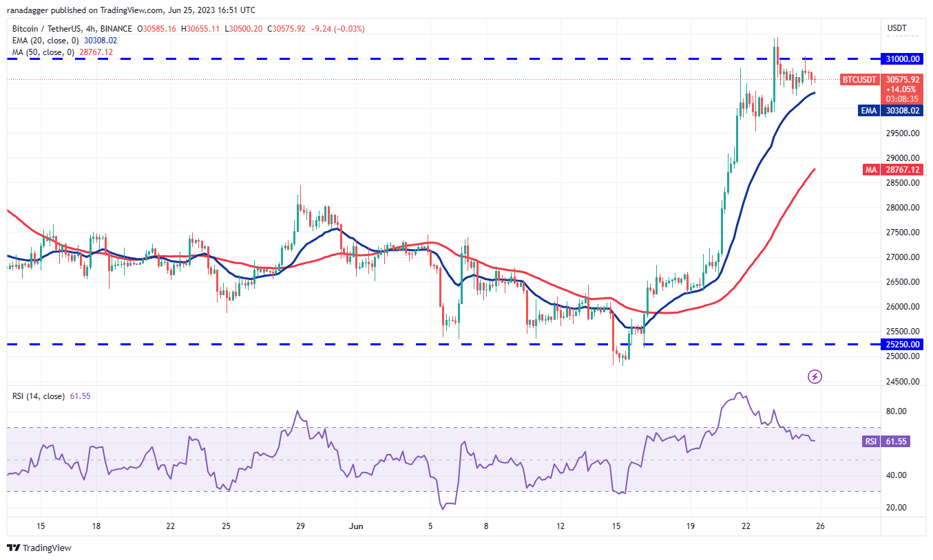Select the 31000.00 blue resistance price label
This screenshot has width=933, height=560.
pyautogui.click(x=901, y=59)
